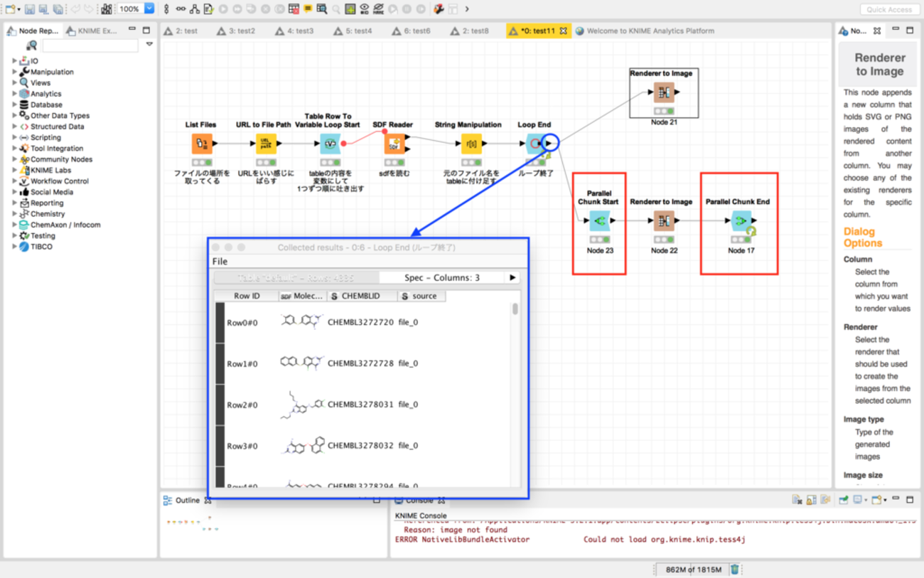Click the Node Repository search field
The width and height of the screenshot is (924, 578).
point(90,46)
